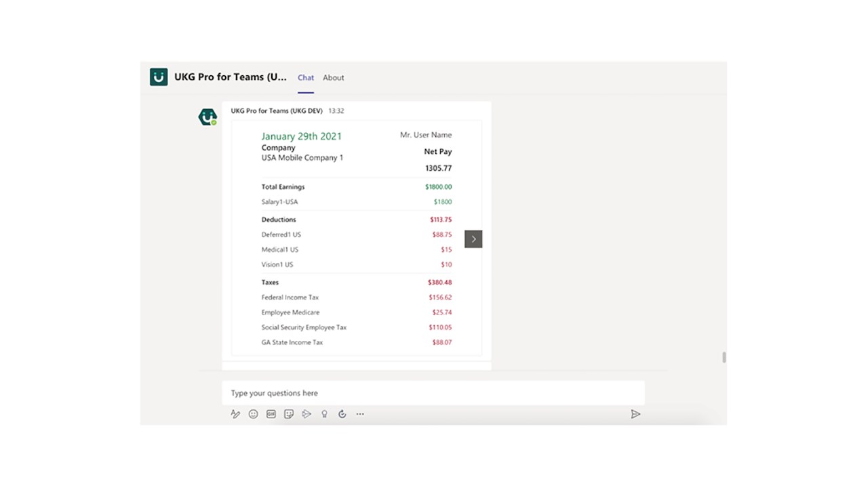This screenshot has height=488, width=868.
Task: Click the $88.07 state tax amount
Action: point(442,342)
